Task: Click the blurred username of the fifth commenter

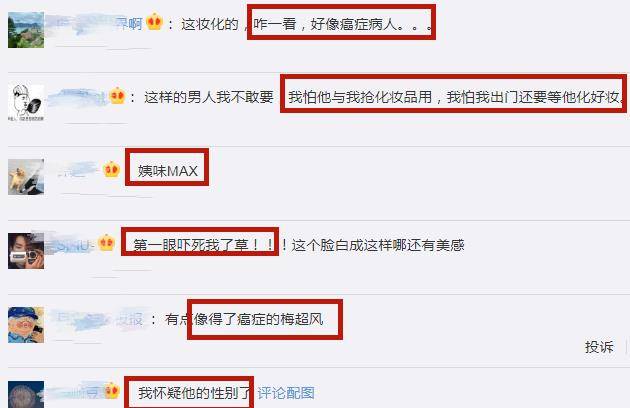Action: (98, 319)
